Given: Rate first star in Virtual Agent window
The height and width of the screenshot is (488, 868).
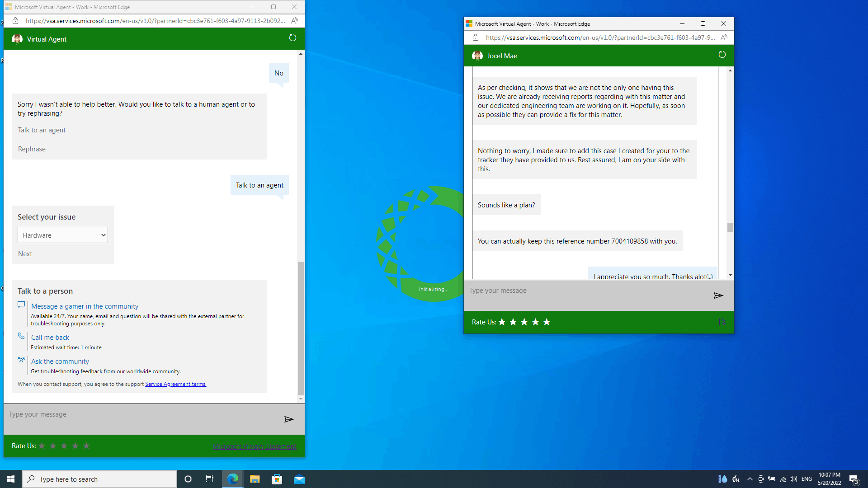Looking at the screenshot, I should (42, 446).
